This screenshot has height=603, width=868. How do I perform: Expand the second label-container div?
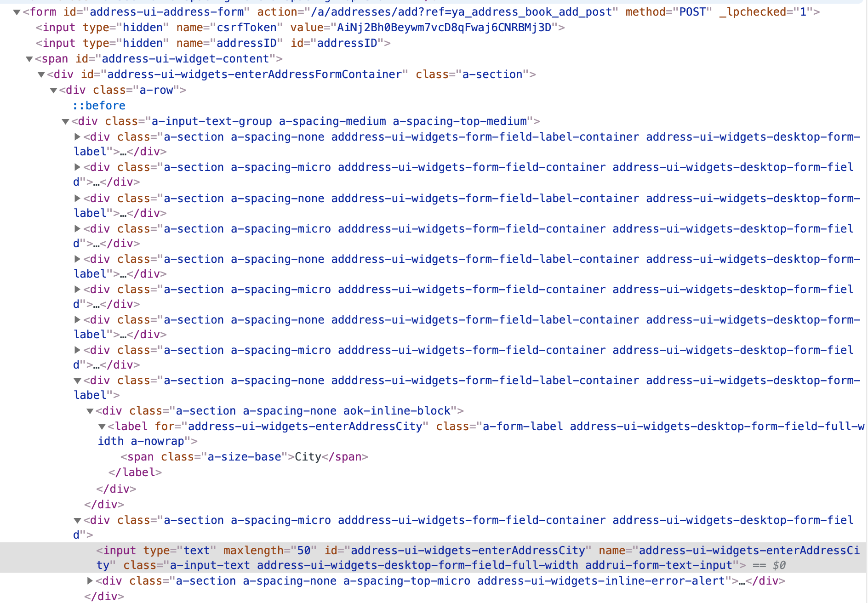[x=77, y=198]
